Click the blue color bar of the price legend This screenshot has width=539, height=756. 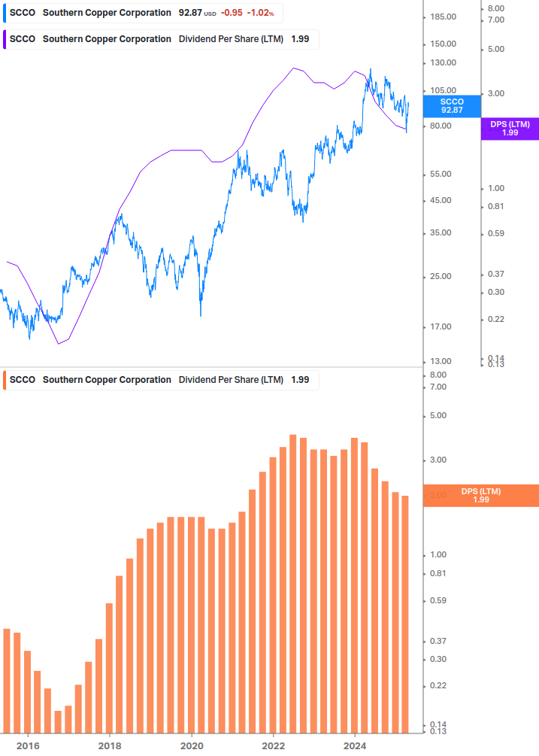click(5, 13)
